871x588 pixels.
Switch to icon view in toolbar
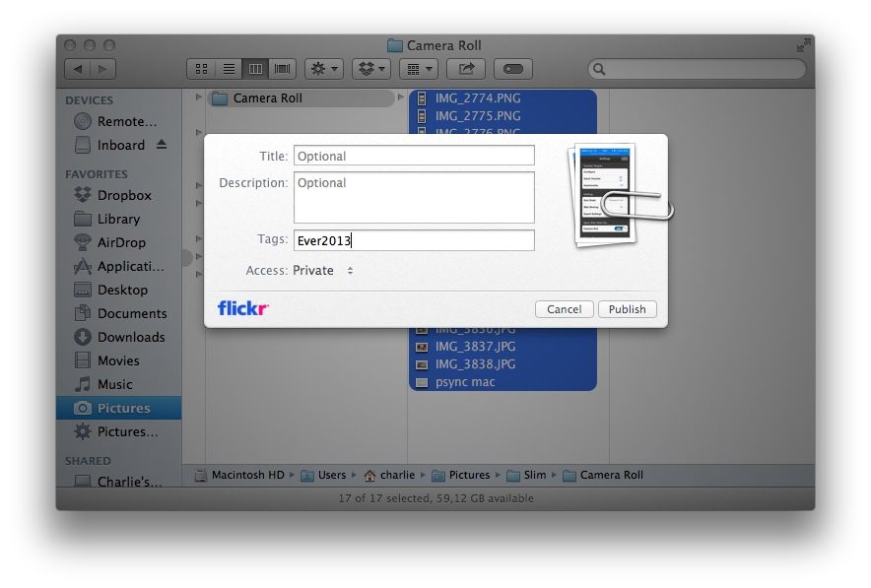pos(201,69)
